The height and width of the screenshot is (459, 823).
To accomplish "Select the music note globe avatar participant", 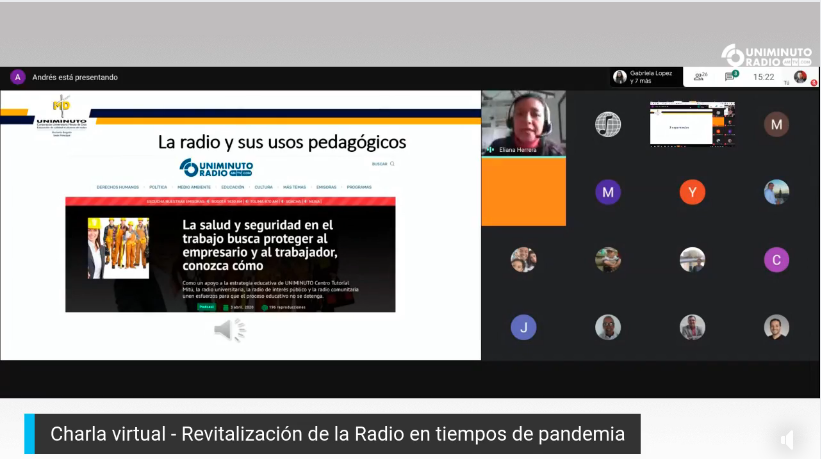I will tap(608, 124).
